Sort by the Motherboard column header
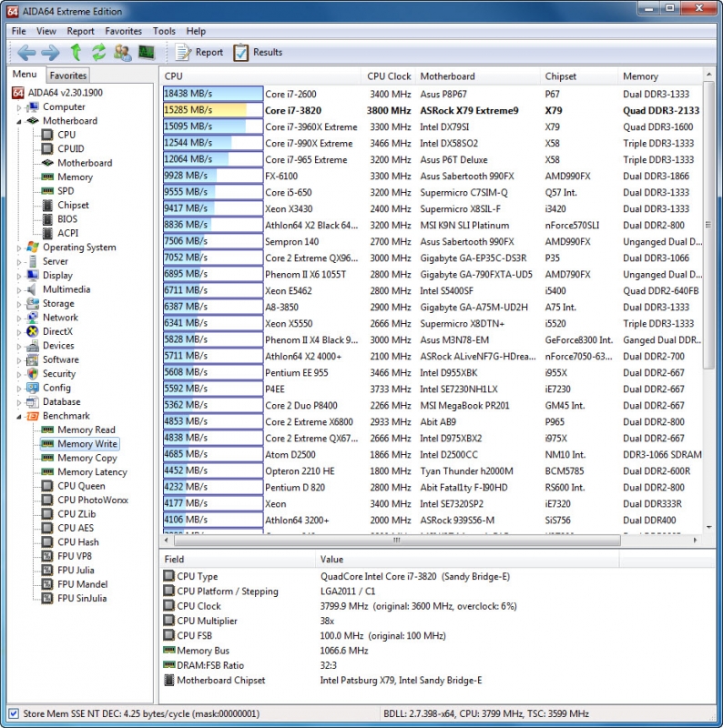This screenshot has width=723, height=728. (x=478, y=76)
